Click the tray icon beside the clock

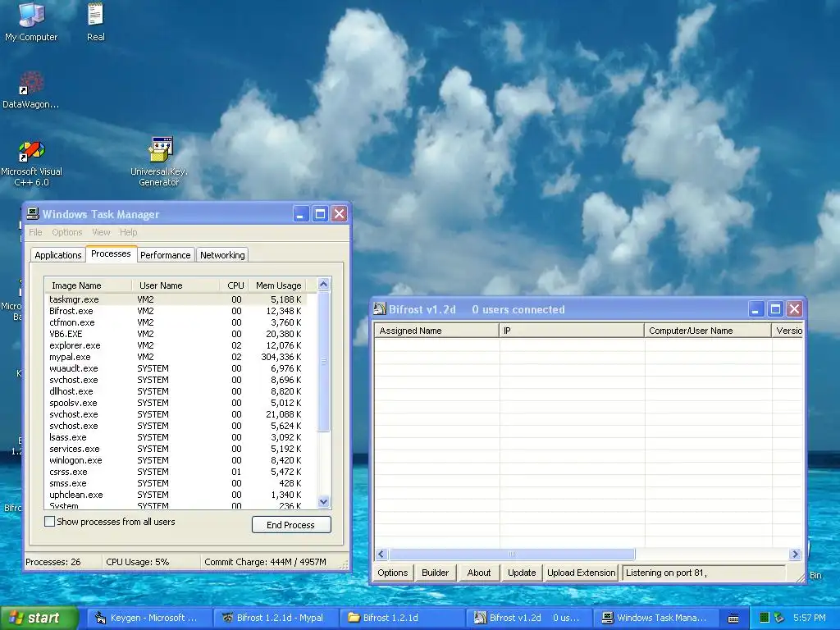(779, 618)
